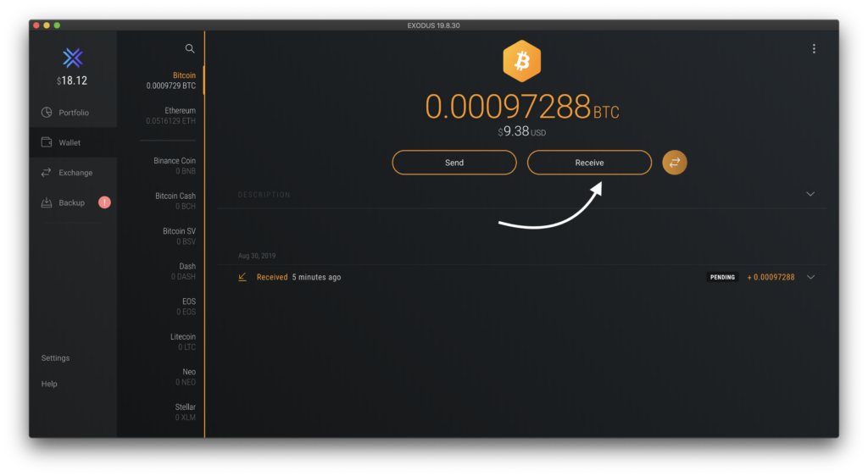
Task: Open the three-dot options menu
Action: click(x=814, y=48)
